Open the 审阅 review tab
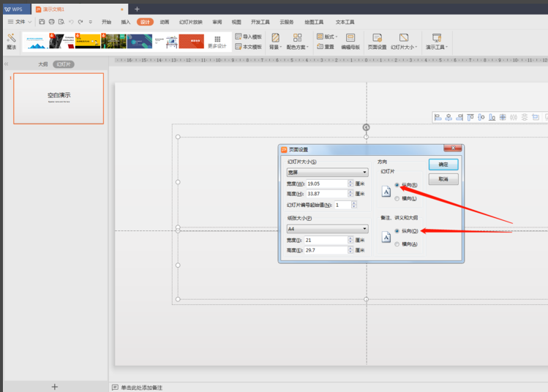Viewport: 548px width, 392px height. [217, 22]
